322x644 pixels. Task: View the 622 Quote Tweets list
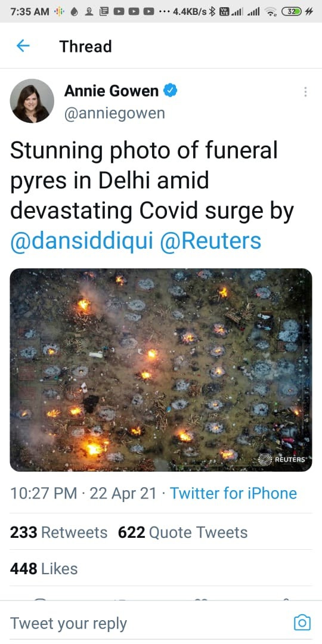183,532
